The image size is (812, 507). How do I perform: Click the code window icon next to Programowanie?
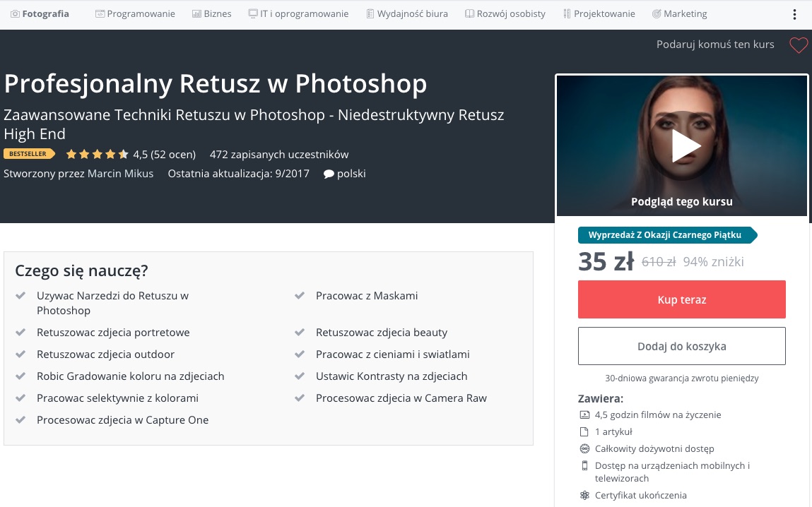pyautogui.click(x=100, y=14)
